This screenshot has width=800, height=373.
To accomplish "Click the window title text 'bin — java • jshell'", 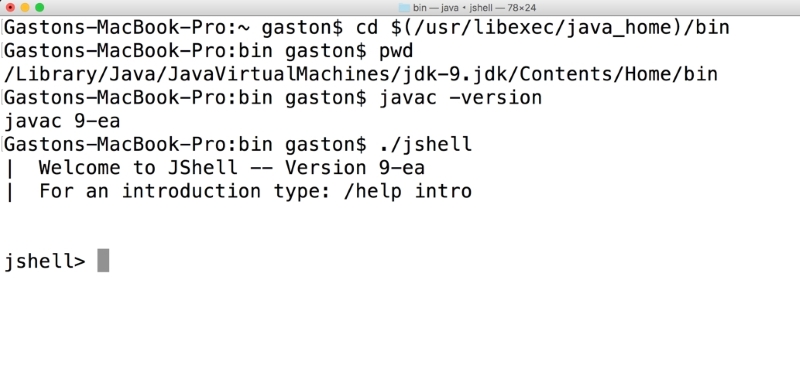I will pyautogui.click(x=452, y=8).
